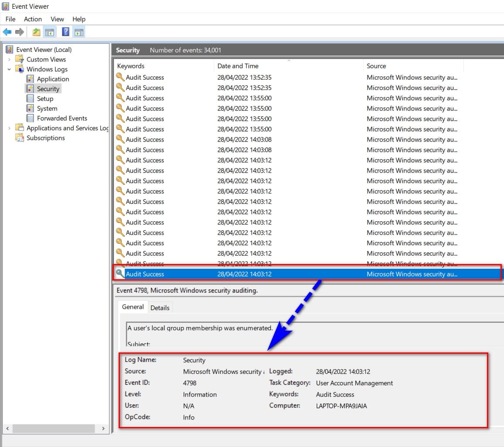Click the tree pane horizontal scrollbar thumb

pos(54,428)
